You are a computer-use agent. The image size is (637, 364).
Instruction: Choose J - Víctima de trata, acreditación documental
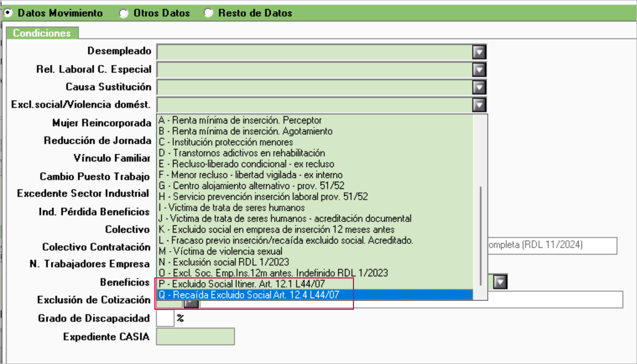[315, 219]
